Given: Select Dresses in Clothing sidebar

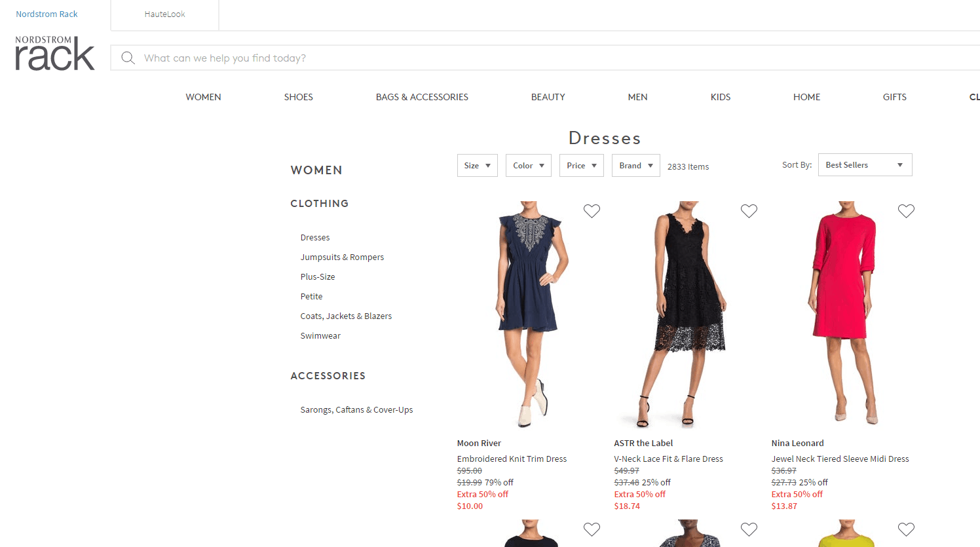Looking at the screenshot, I should tap(315, 238).
